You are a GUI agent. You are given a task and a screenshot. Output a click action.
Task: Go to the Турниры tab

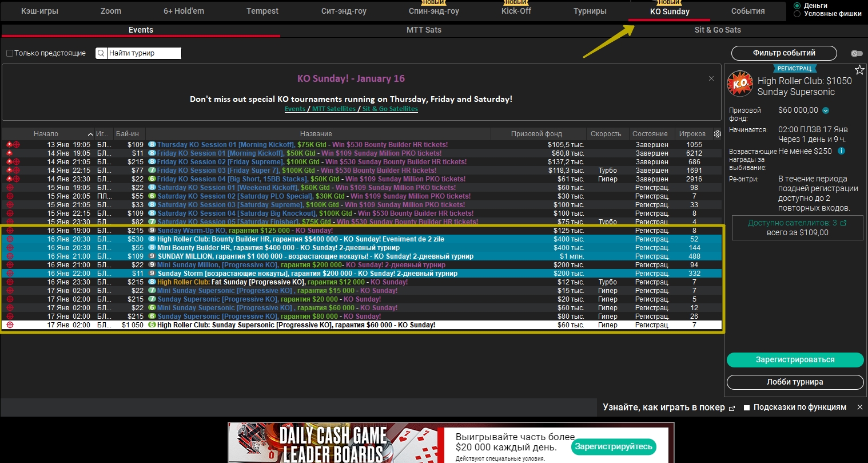590,11
